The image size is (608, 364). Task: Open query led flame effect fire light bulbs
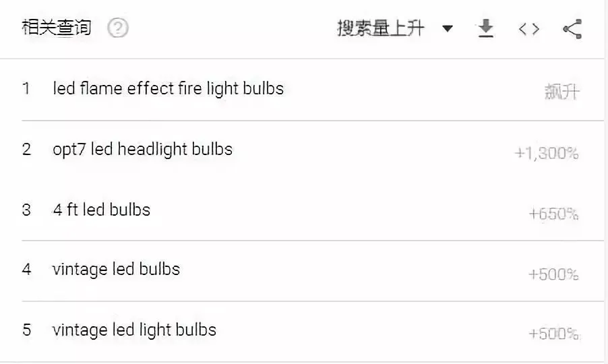[x=168, y=88]
